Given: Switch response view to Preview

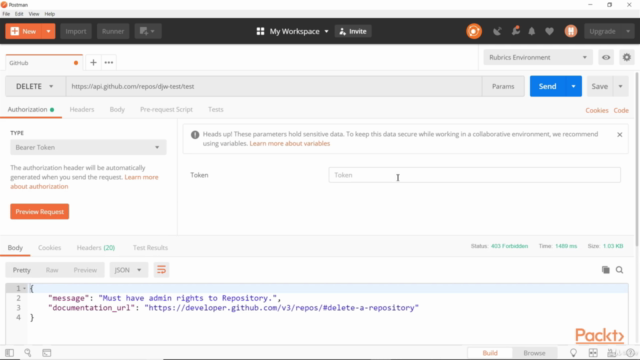Looking at the screenshot, I should click(85, 270).
